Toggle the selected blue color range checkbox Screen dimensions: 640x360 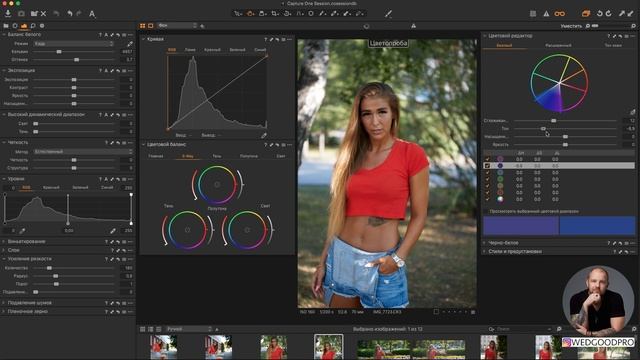pyautogui.click(x=487, y=166)
